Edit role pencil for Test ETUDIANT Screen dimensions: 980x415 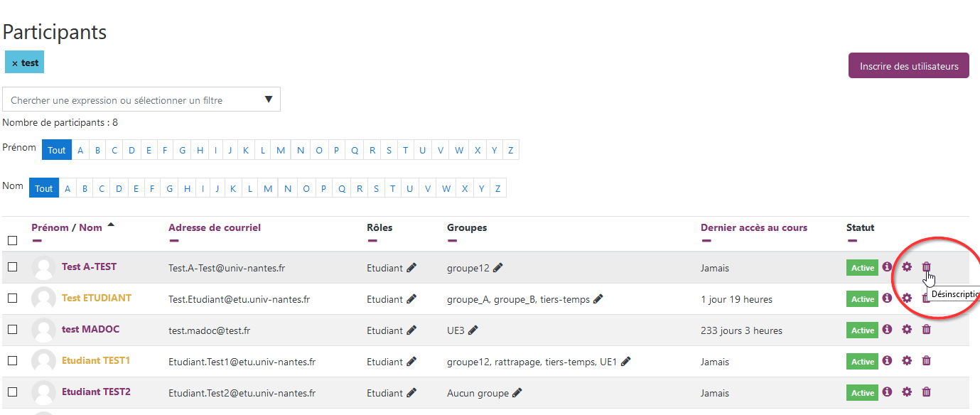pos(411,299)
